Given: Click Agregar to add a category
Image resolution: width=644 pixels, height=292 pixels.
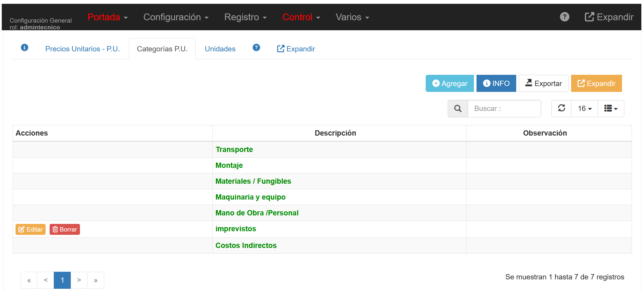Looking at the screenshot, I should click(450, 84).
